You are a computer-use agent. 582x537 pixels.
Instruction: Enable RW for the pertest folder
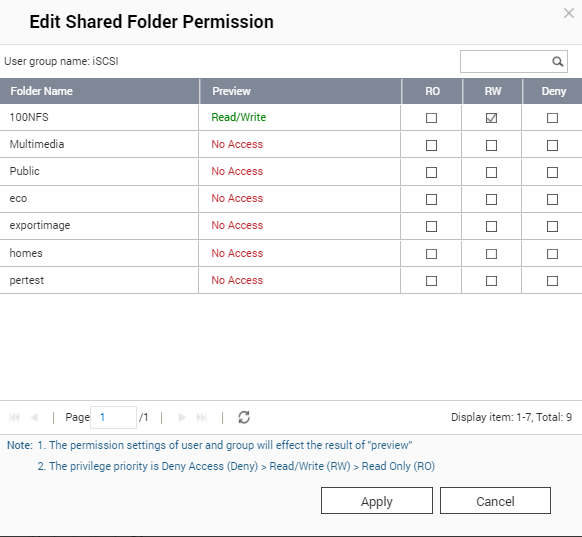[x=491, y=281]
